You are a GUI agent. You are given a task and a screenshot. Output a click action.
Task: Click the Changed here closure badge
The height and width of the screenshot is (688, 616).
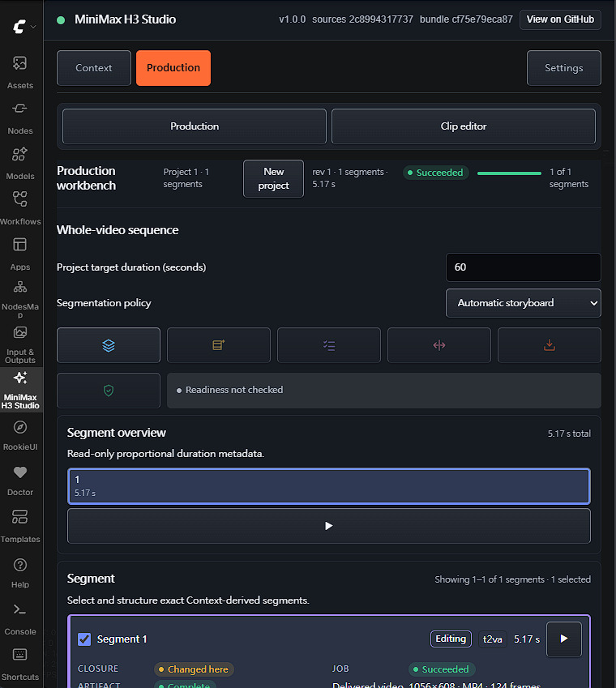194,669
